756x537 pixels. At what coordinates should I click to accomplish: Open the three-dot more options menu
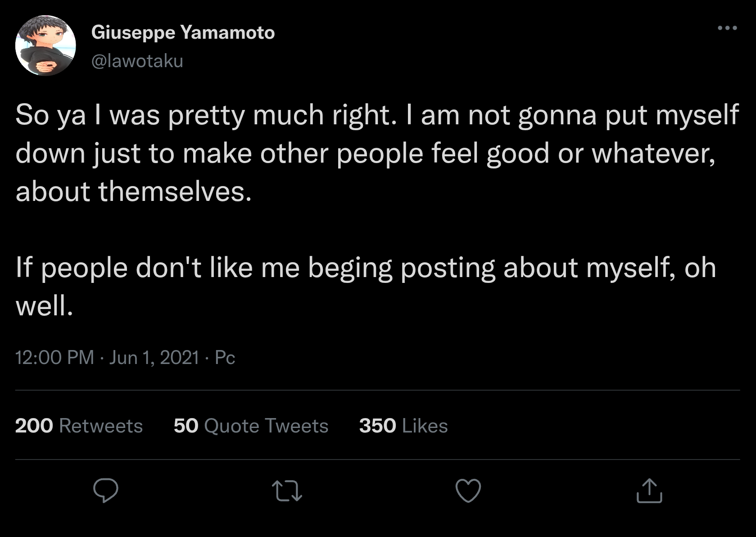coord(727,28)
